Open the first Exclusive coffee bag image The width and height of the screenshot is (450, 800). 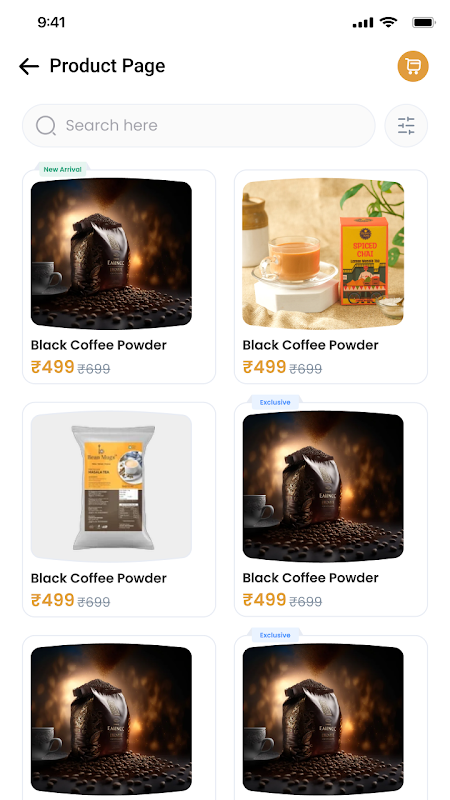(323, 486)
